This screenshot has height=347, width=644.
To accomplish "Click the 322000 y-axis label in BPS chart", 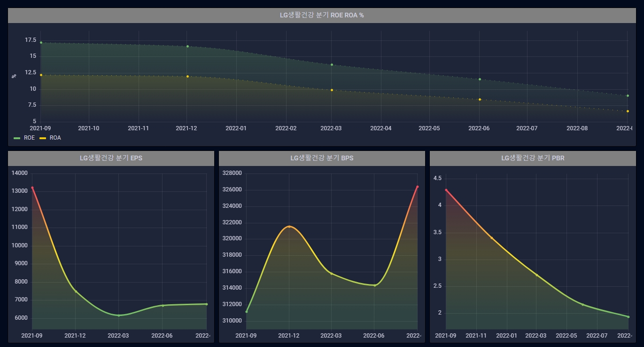I will pyautogui.click(x=232, y=222).
